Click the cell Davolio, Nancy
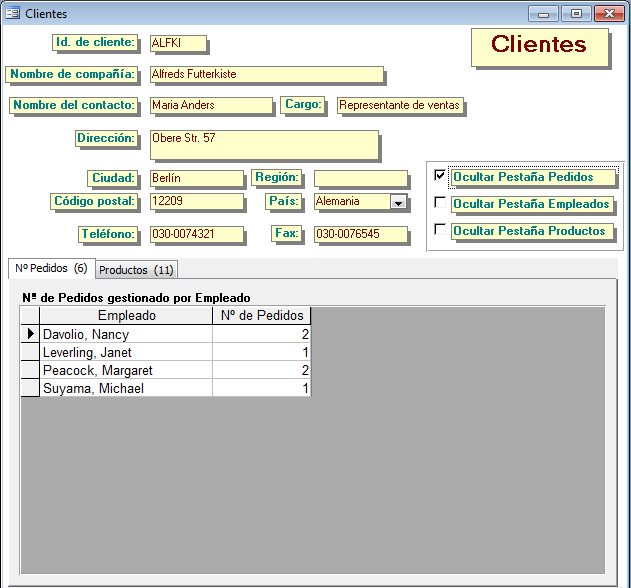Viewport: 631px width, 588px height. [x=126, y=334]
